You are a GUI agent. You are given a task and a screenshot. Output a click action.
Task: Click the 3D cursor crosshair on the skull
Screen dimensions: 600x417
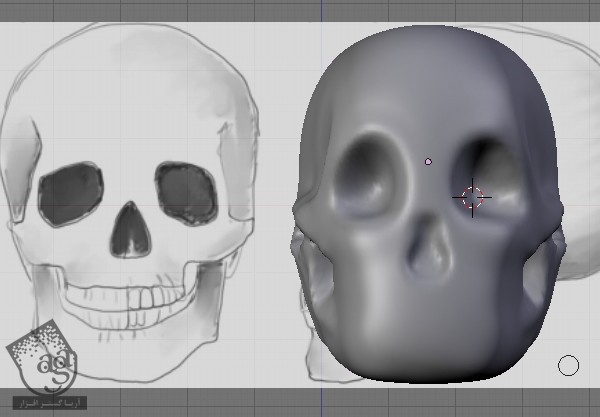(473, 197)
